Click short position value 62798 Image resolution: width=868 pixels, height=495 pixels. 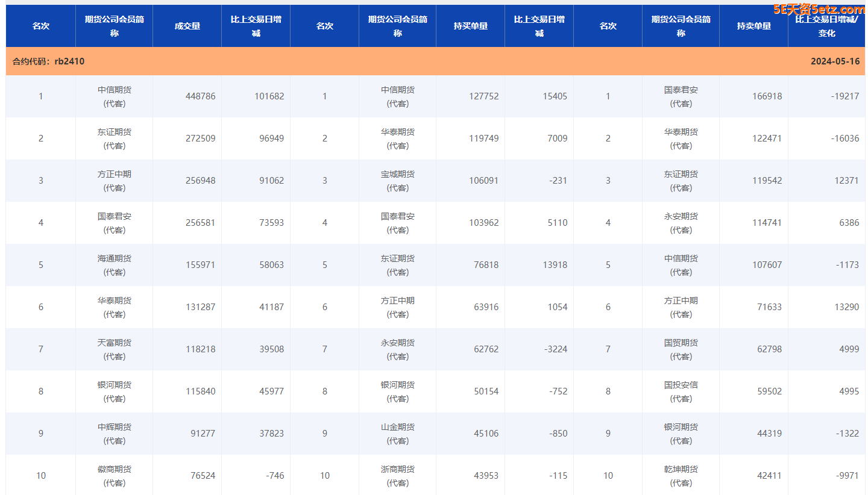(x=769, y=349)
